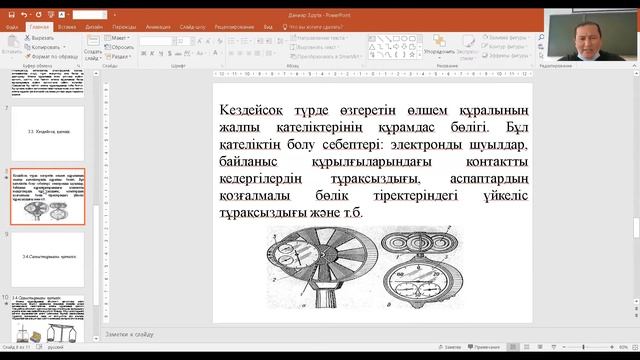Open Quick Styles (Экспресс-стили) gallery
This screenshot has width=640, height=360.
467,48
